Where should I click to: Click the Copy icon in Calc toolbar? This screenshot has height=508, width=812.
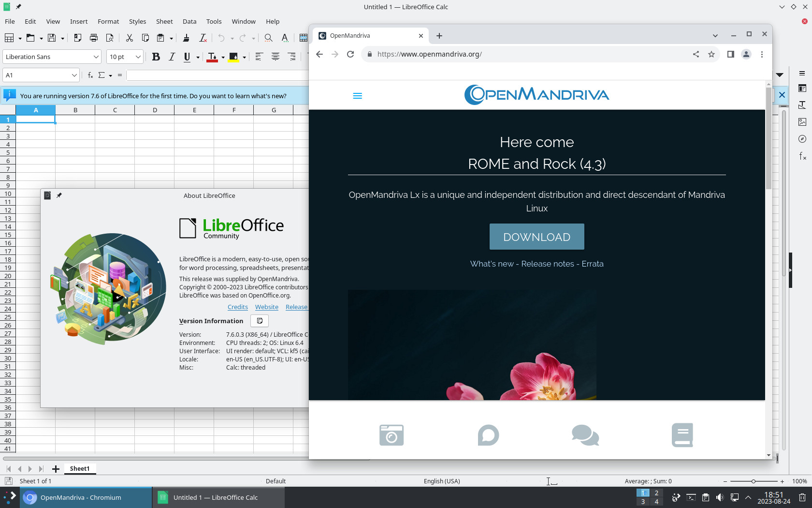point(145,38)
